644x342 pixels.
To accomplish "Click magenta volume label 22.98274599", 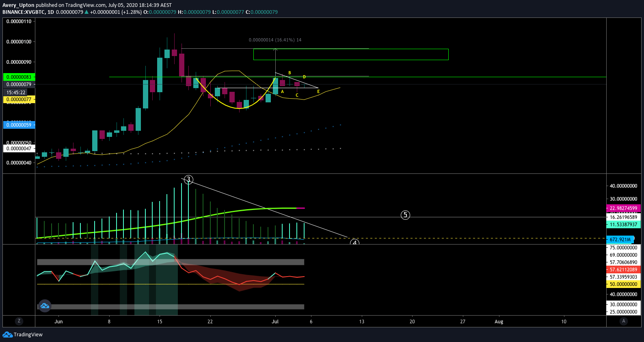I will click(623, 208).
